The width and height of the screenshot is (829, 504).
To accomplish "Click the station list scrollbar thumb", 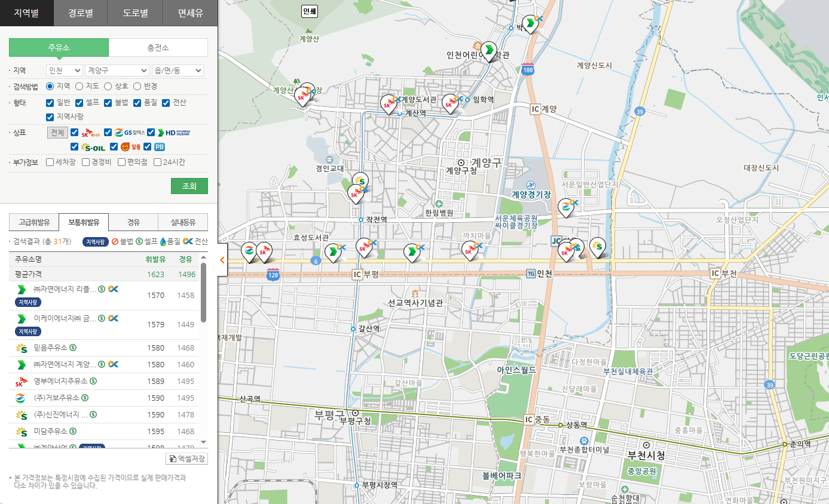I will [x=203, y=293].
